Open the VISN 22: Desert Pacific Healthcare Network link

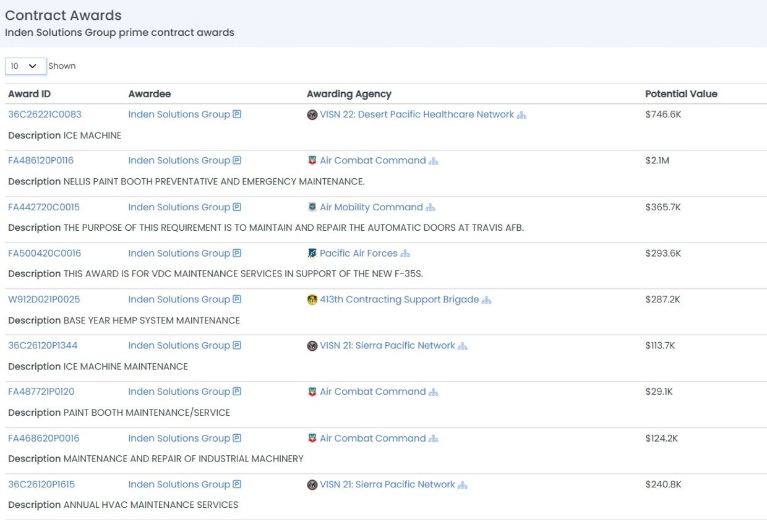tap(417, 114)
